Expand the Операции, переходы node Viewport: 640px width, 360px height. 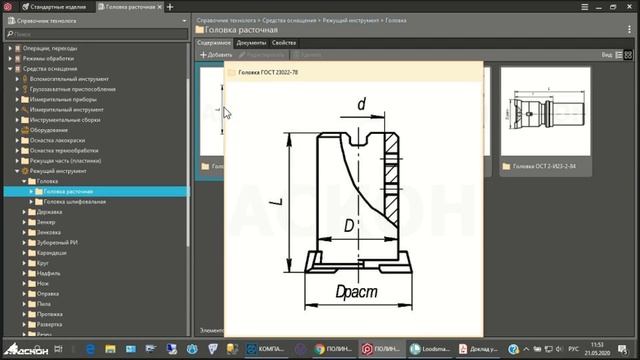[10, 48]
